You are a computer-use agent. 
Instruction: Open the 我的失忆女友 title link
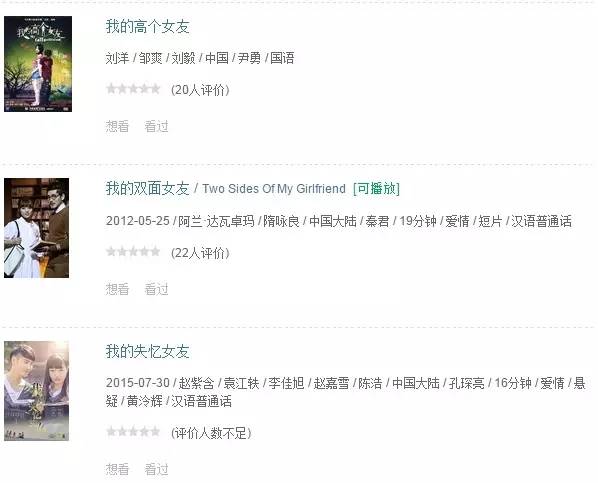pyautogui.click(x=148, y=351)
